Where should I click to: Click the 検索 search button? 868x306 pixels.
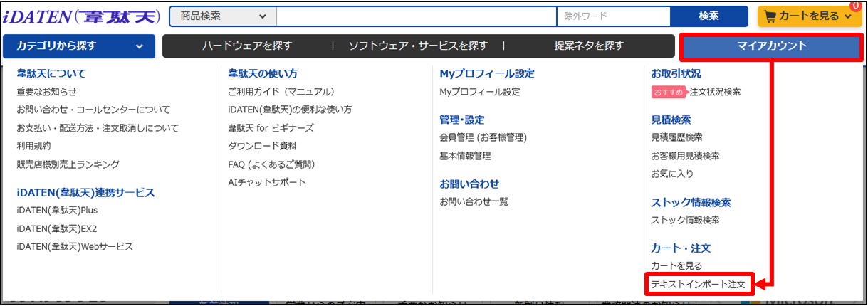pyautogui.click(x=708, y=16)
